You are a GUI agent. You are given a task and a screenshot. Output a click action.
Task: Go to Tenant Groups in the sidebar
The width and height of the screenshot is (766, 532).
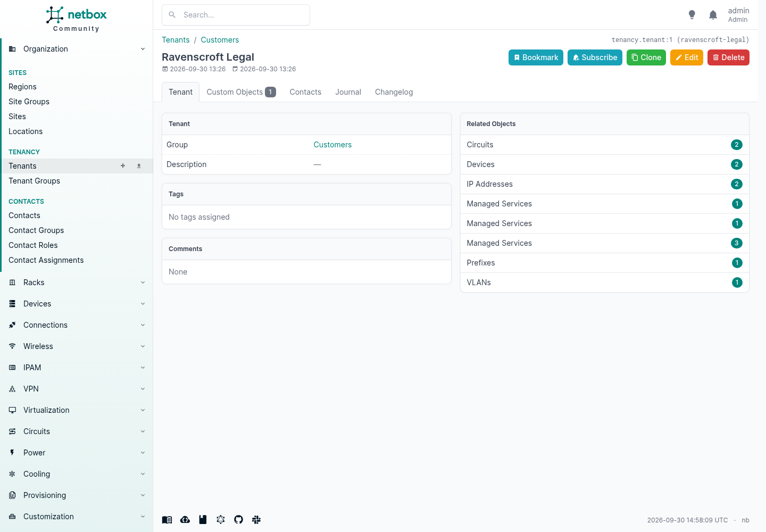(x=34, y=181)
